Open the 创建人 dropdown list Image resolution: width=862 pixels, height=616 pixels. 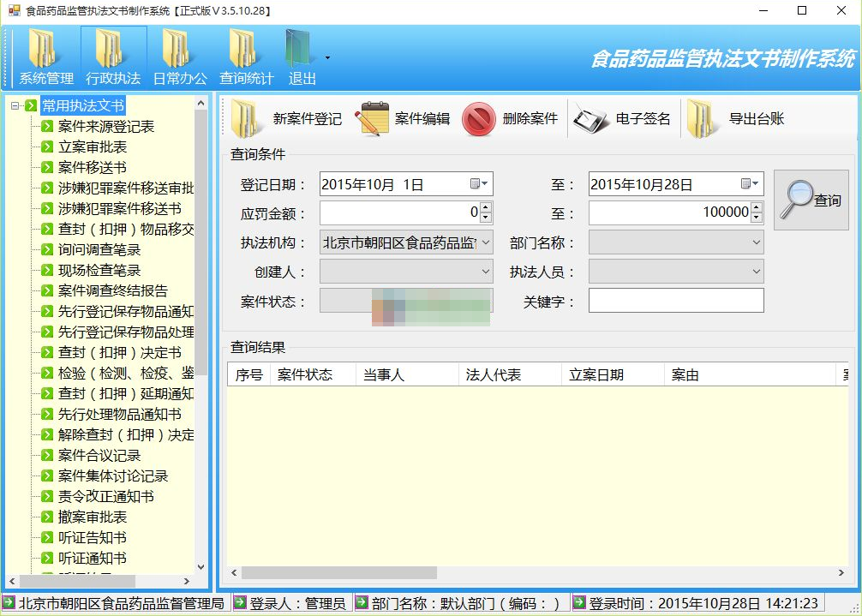[485, 272]
